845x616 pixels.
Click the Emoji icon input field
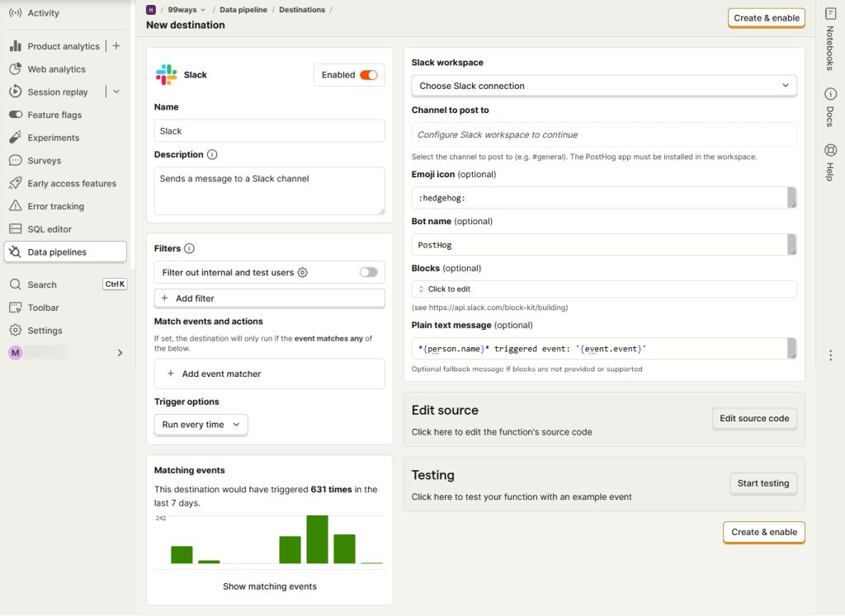tap(603, 198)
